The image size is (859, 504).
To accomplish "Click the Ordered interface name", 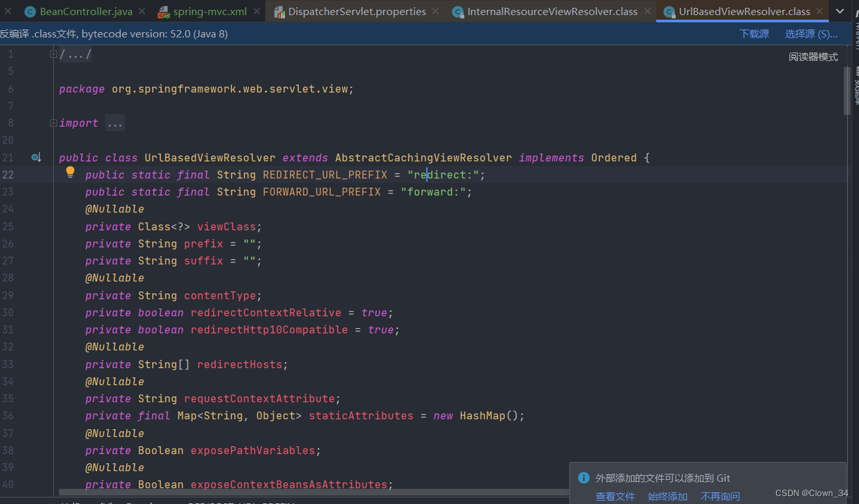I will (x=614, y=157).
